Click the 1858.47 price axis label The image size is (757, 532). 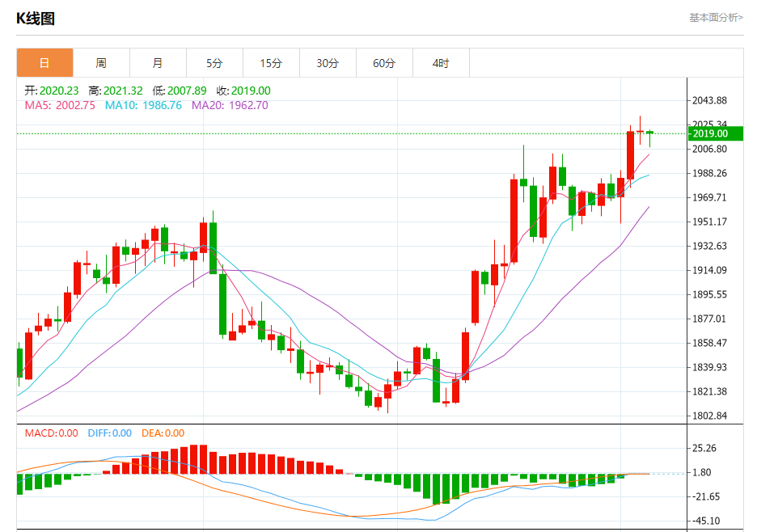709,344
